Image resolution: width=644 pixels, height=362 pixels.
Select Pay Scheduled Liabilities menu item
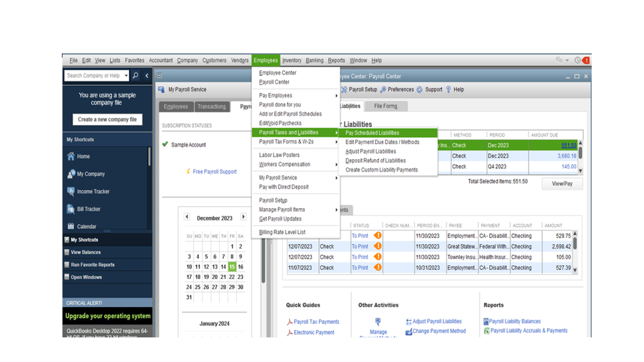click(x=388, y=133)
